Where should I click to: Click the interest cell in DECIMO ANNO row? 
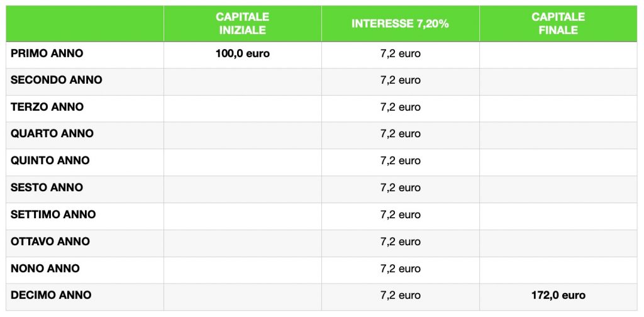tap(401, 296)
